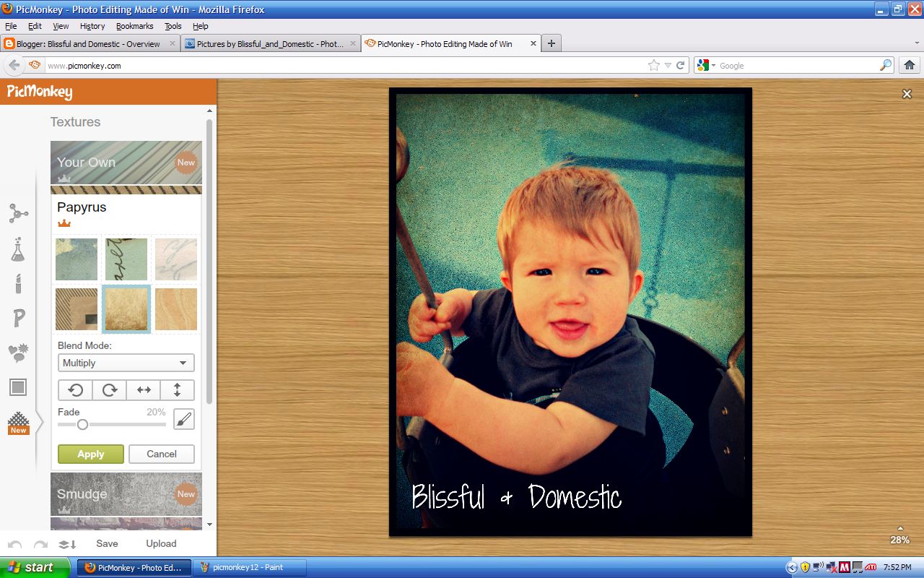924x578 pixels.
Task: Click in the Google search box
Action: coord(797,65)
